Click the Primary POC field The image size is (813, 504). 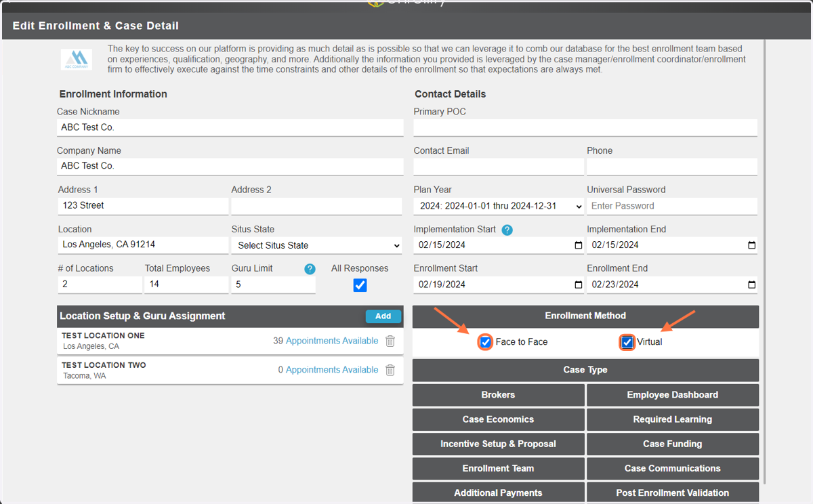585,127
